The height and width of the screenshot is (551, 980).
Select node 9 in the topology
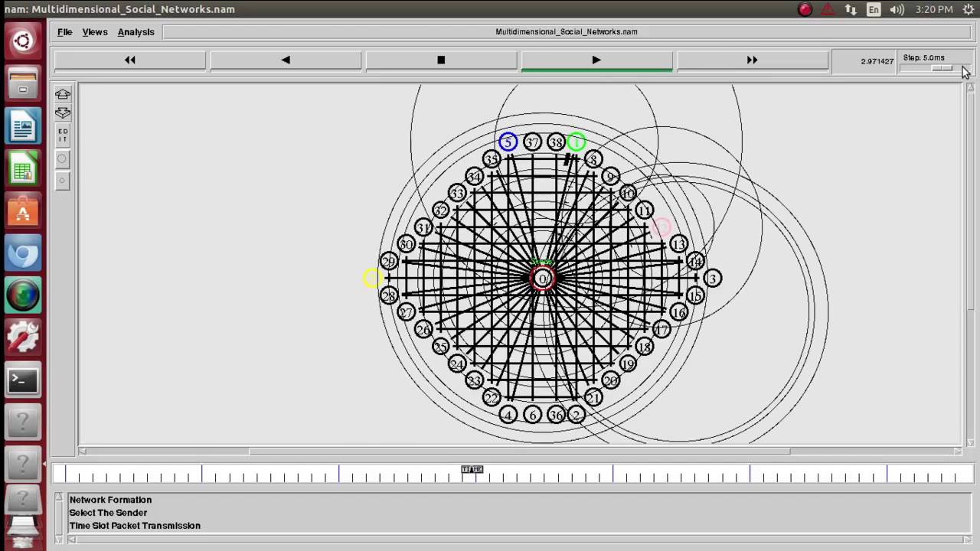610,177
